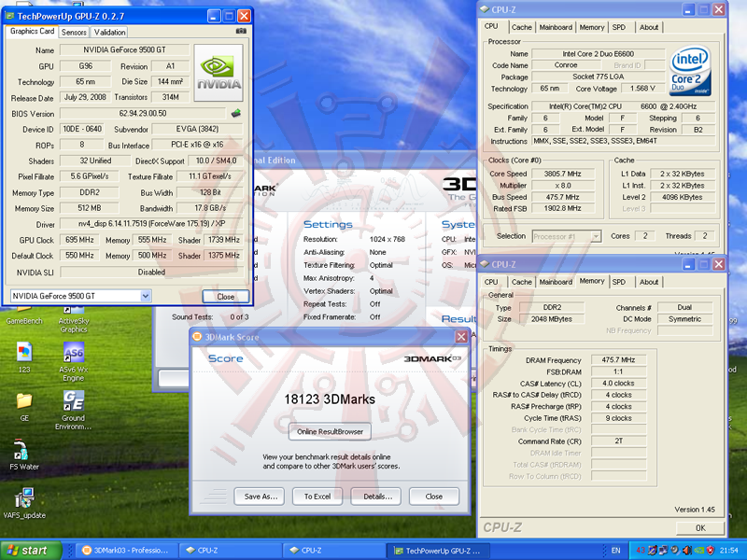This screenshot has height=560, width=747.
Task: Click the 3DMark Score title bar icon
Action: (x=197, y=337)
